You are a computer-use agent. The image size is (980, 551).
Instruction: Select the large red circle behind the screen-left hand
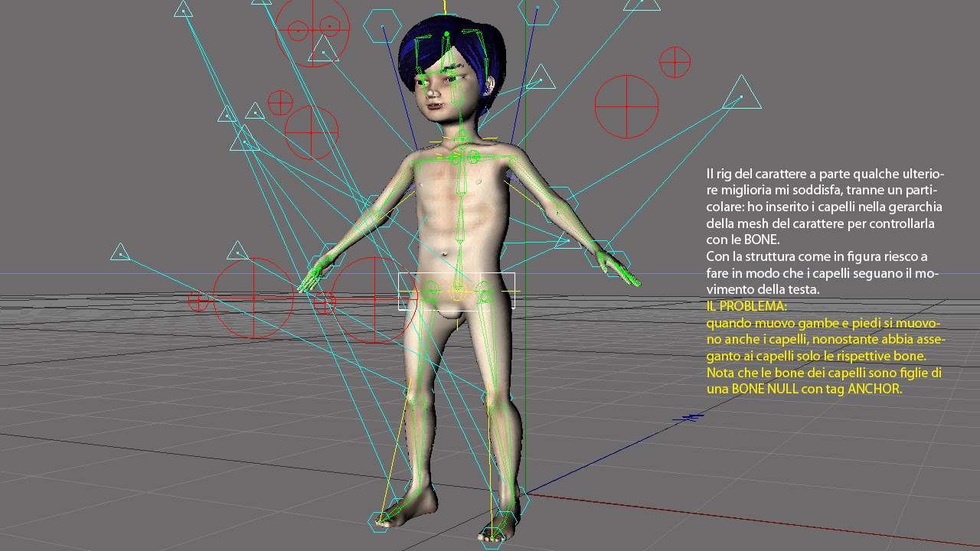[x=253, y=298]
